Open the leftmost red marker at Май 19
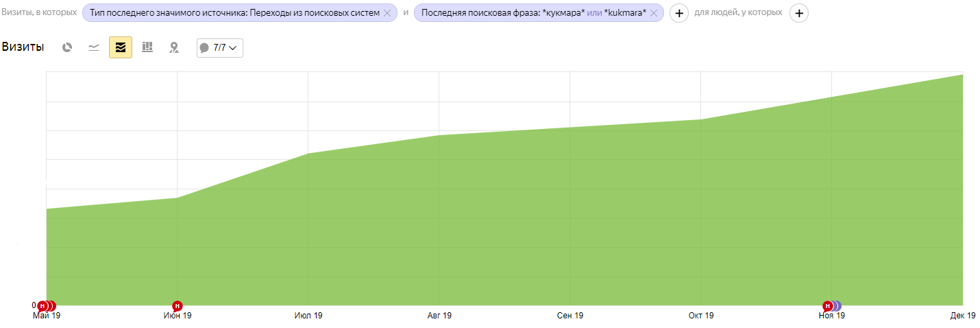This screenshot has height=328, width=980. (42, 305)
